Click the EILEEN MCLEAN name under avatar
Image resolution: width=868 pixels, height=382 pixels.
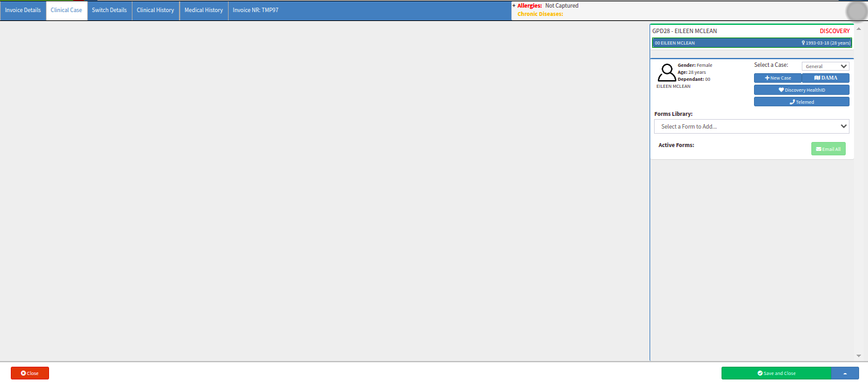coord(673,86)
